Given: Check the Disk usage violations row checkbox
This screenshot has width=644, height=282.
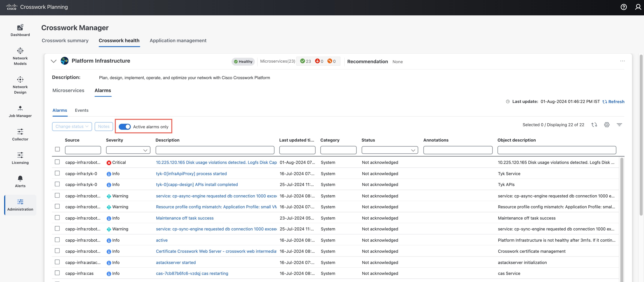Looking at the screenshot, I should click(57, 162).
